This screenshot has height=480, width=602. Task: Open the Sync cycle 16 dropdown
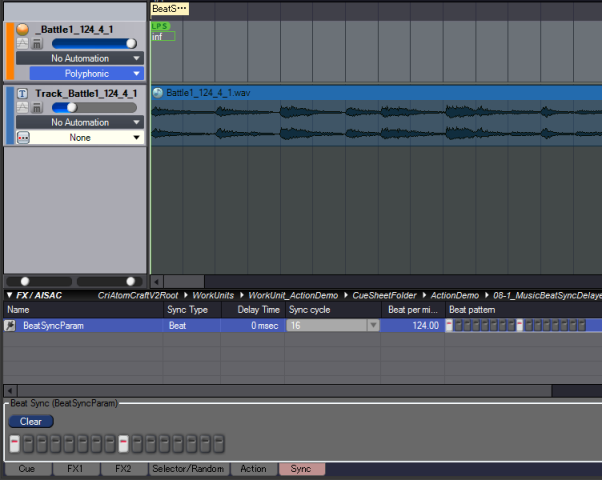(333, 326)
